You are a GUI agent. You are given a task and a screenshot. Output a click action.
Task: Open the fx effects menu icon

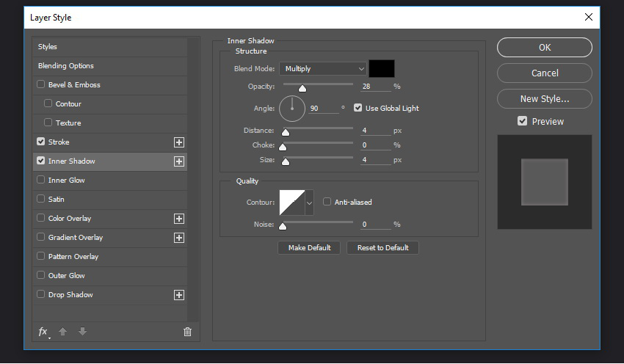[43, 332]
